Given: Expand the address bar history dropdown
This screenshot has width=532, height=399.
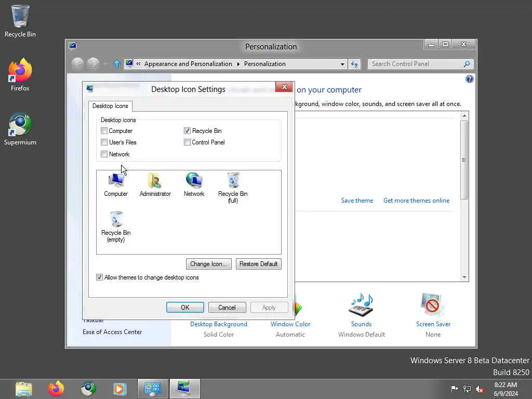Looking at the screenshot, I should point(342,64).
